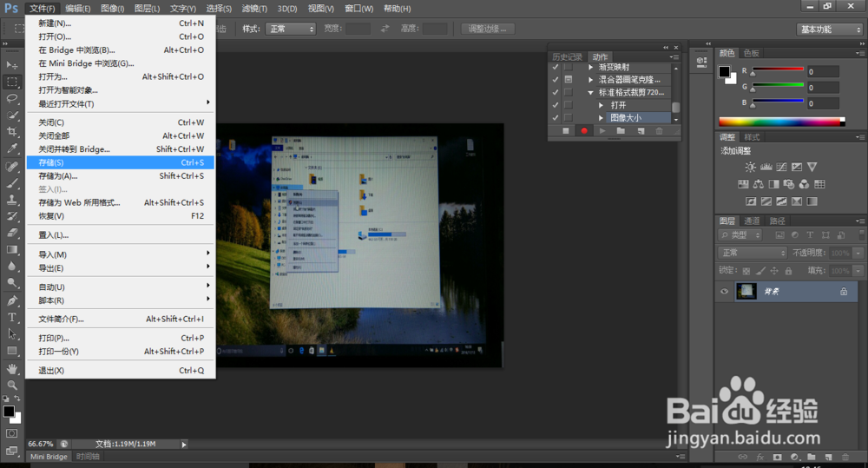Image resolution: width=868 pixels, height=468 pixels.
Task: Click 调整边缘 button in options bar
Action: (488, 29)
